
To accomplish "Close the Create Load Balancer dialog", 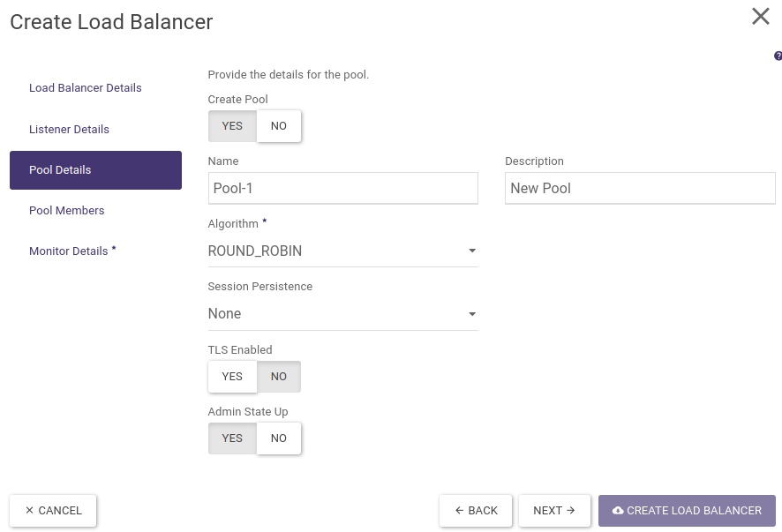I will pyautogui.click(x=760, y=17).
